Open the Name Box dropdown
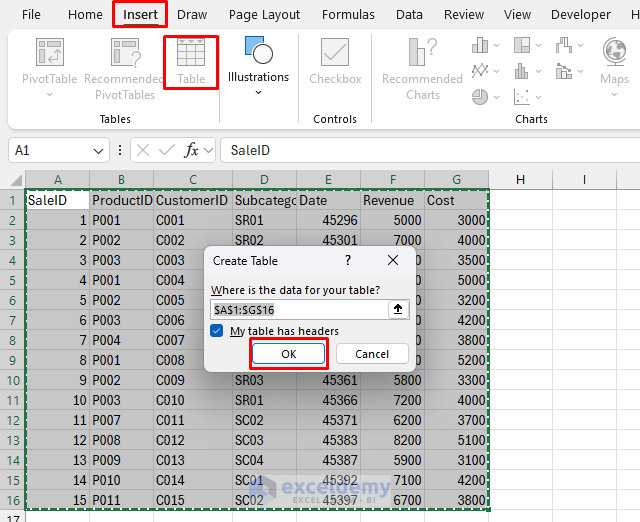The width and height of the screenshot is (640, 522). [98, 151]
